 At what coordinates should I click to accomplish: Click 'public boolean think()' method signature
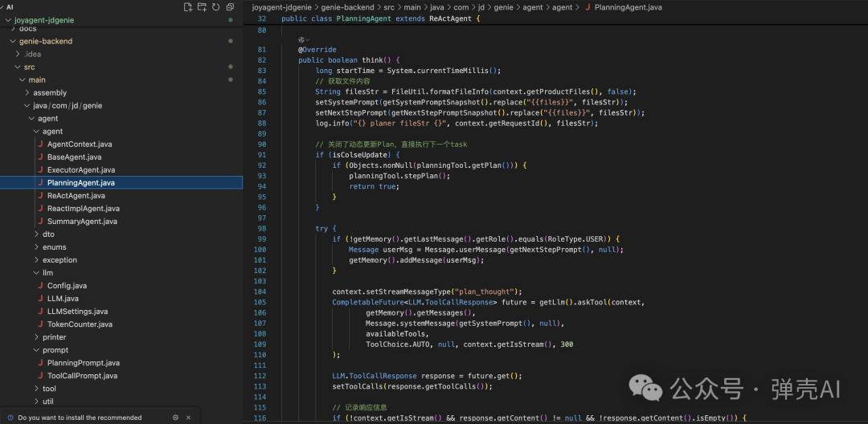click(x=346, y=60)
